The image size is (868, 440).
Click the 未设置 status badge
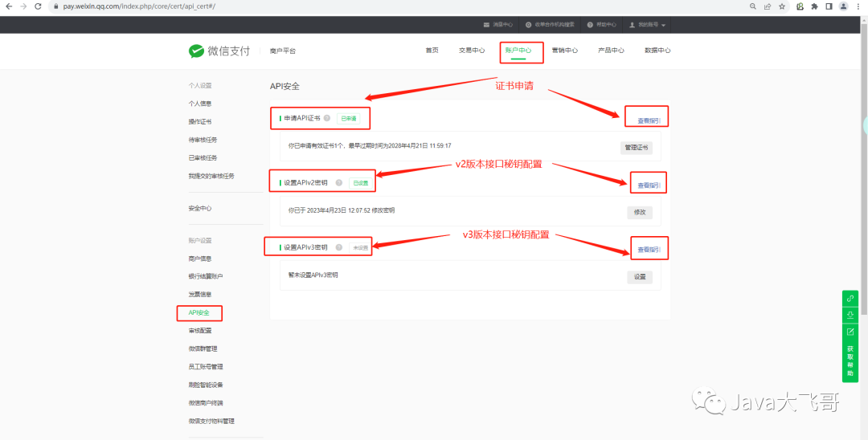[x=360, y=247]
